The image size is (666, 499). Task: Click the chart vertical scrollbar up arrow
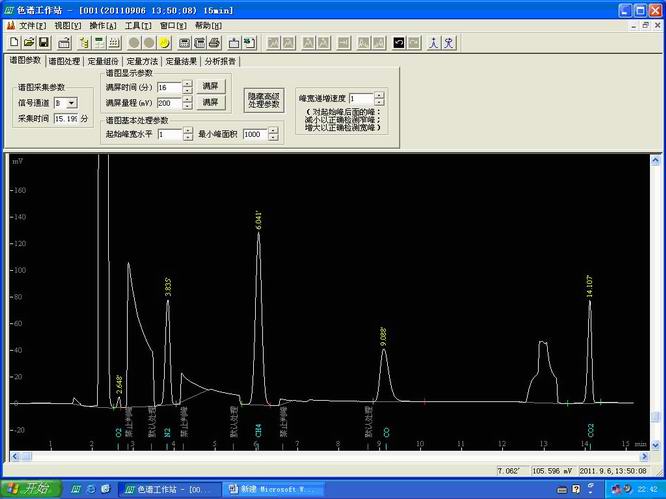(x=655, y=161)
